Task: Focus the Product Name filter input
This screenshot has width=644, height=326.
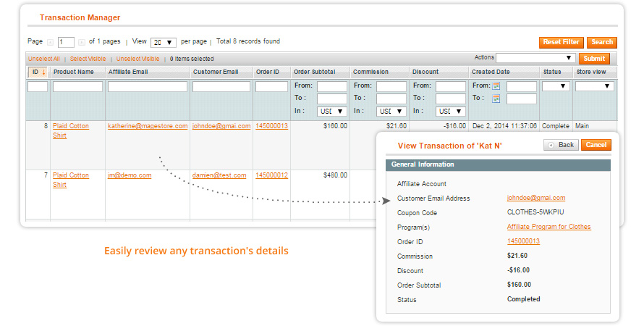Action: click(77, 86)
